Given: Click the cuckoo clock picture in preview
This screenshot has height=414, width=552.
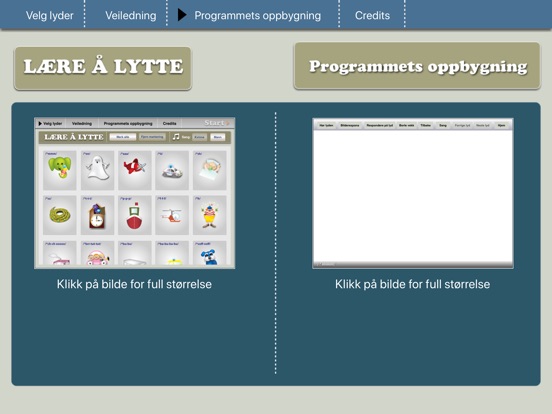Looking at the screenshot, I should click(97, 215).
